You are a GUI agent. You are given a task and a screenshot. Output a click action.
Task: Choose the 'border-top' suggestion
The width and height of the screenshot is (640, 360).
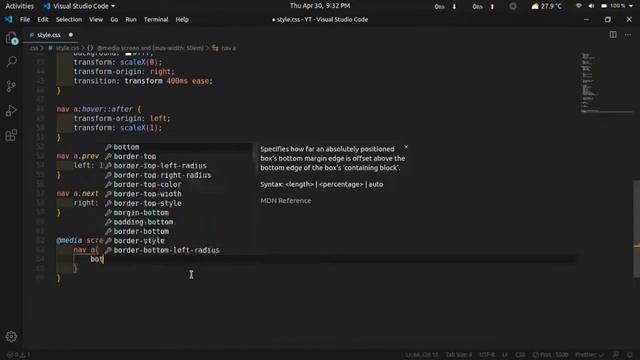178,156
